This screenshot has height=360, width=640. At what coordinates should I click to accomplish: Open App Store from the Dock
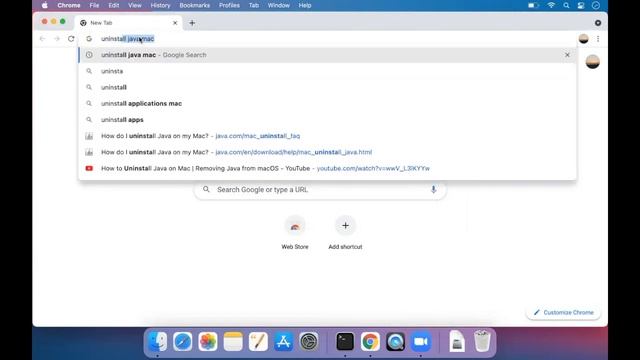pos(284,341)
